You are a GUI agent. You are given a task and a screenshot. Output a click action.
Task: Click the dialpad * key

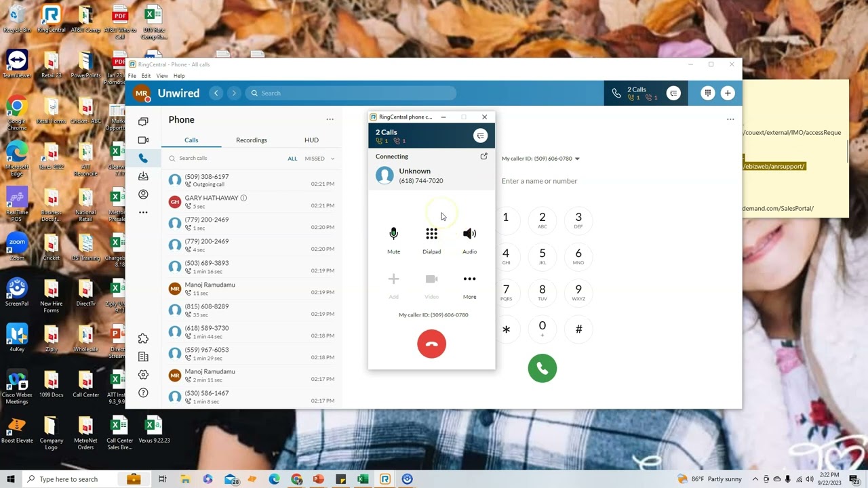coord(506,329)
